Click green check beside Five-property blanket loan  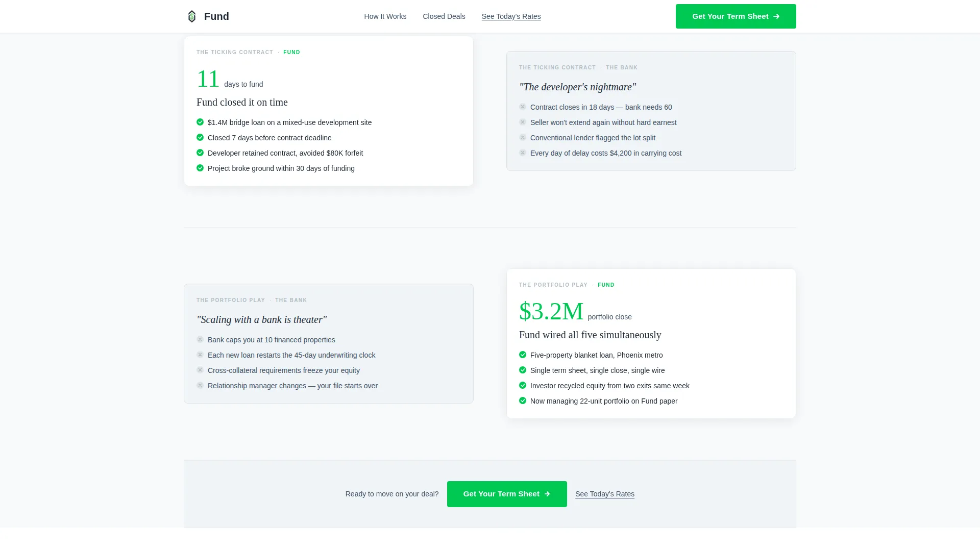click(x=523, y=355)
